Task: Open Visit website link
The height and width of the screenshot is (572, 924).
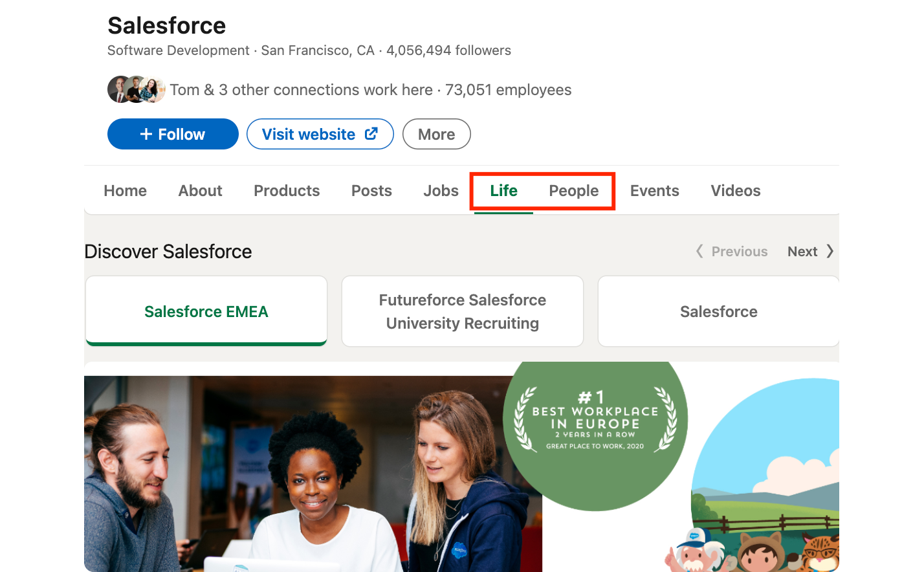Action: point(320,134)
